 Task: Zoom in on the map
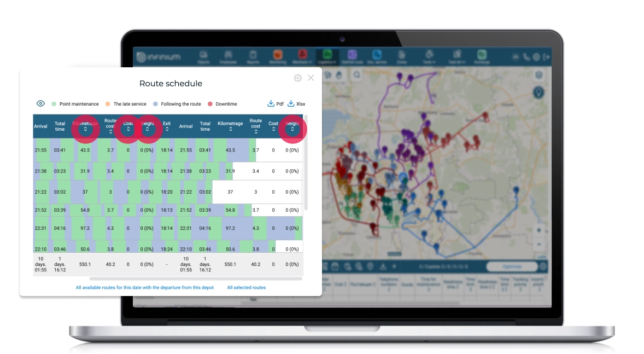[x=539, y=230]
